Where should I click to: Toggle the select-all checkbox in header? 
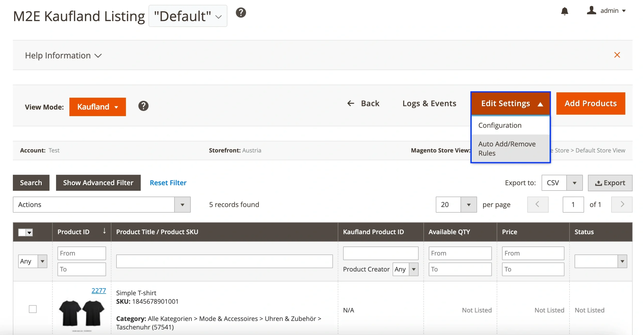(22, 232)
